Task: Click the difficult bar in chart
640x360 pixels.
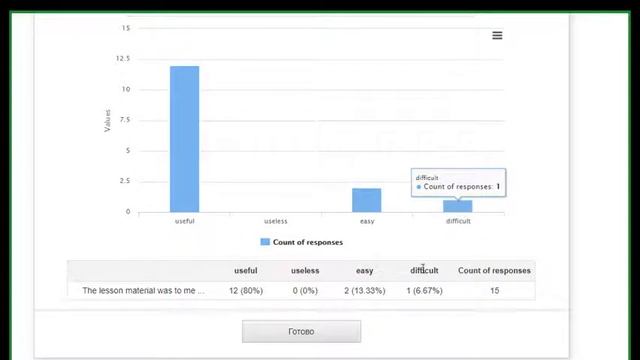Action: click(458, 206)
